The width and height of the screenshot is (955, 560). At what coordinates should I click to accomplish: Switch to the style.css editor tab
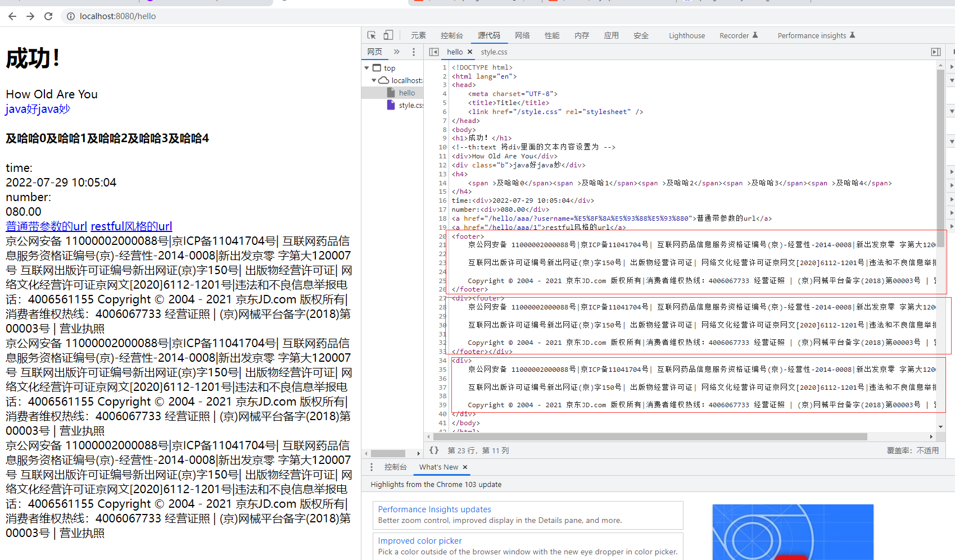pyautogui.click(x=494, y=52)
